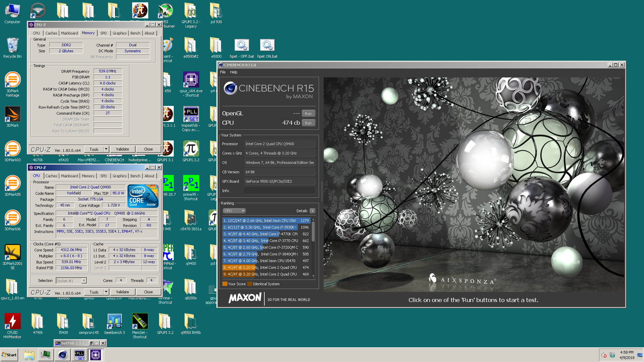Launch cpuz_x64.exe shortcut

point(191,84)
